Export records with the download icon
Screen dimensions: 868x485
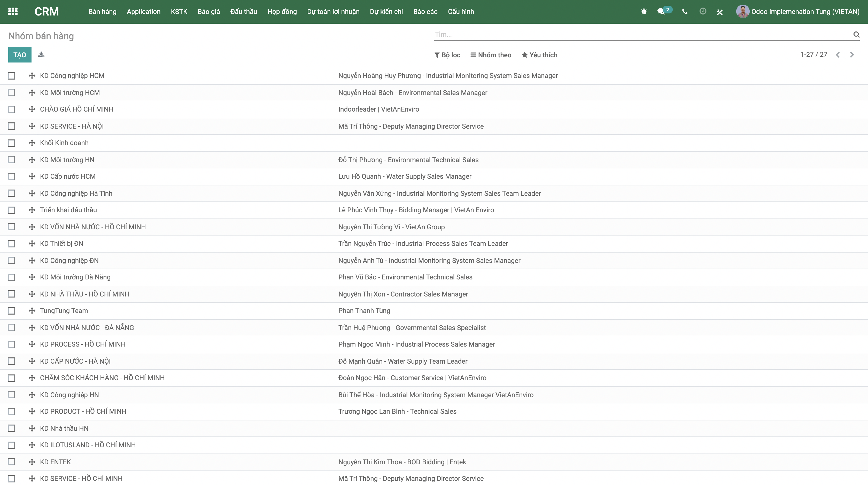[41, 54]
